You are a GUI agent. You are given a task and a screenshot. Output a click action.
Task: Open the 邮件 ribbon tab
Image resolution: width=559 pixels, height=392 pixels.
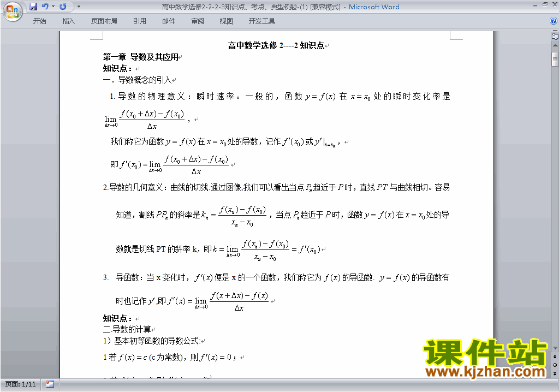pyautogui.click(x=169, y=21)
